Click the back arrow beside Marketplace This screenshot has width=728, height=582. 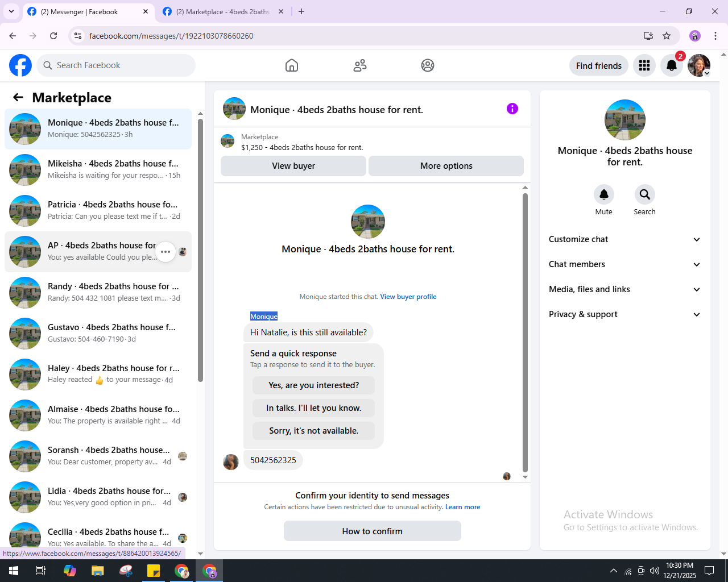pos(18,97)
